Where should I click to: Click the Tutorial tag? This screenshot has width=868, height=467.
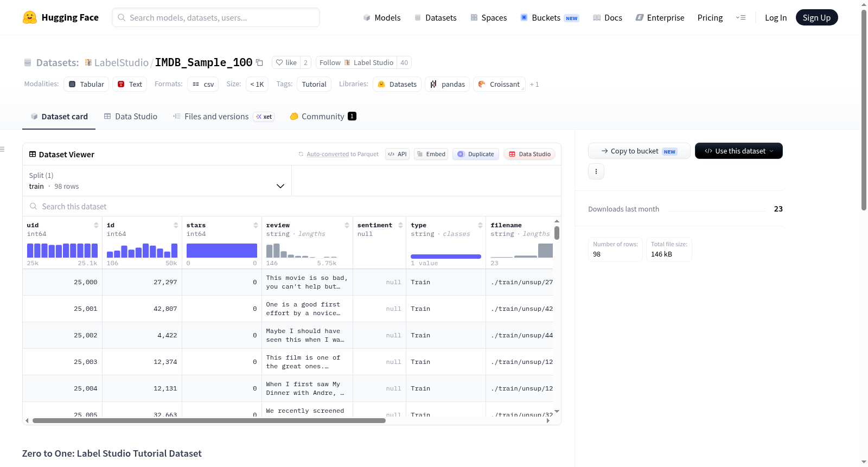[x=314, y=84]
